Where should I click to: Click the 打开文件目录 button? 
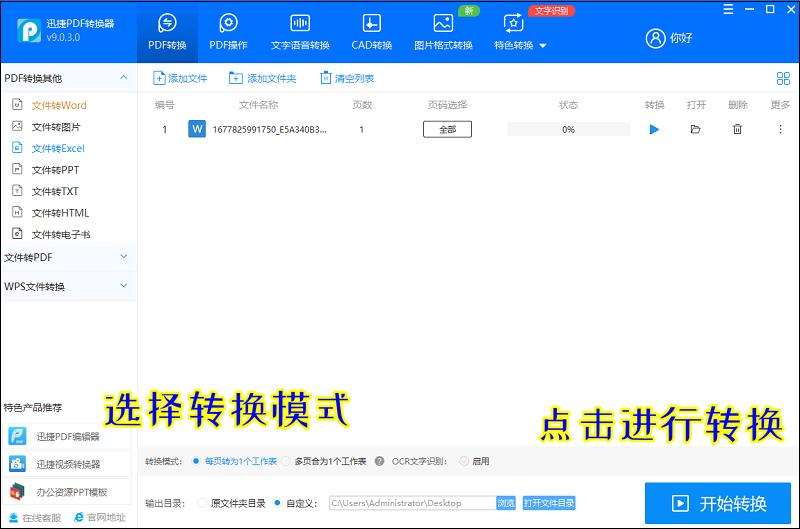(x=549, y=503)
